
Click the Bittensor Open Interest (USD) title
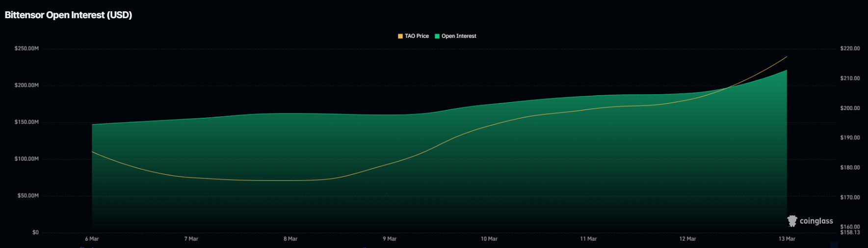(x=68, y=15)
